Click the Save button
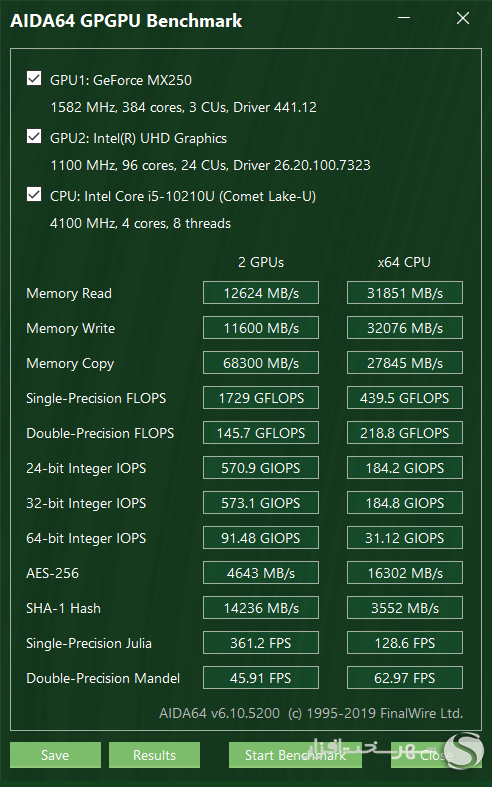 [55, 755]
